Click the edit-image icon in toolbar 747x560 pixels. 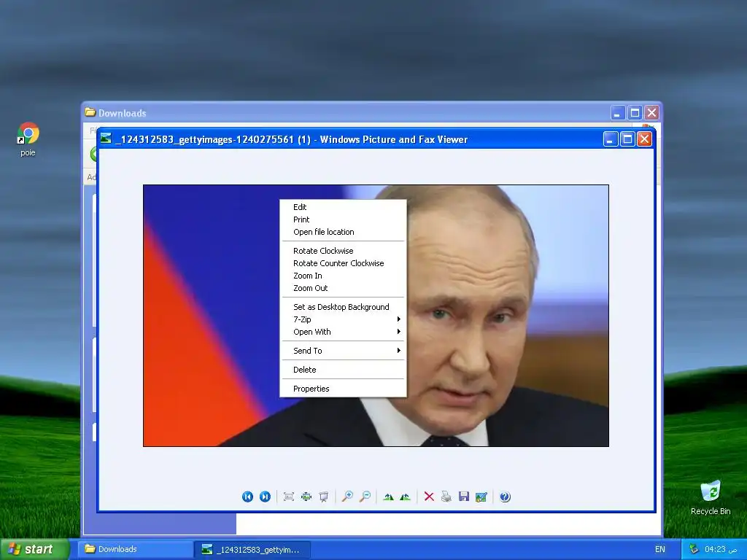click(x=481, y=497)
